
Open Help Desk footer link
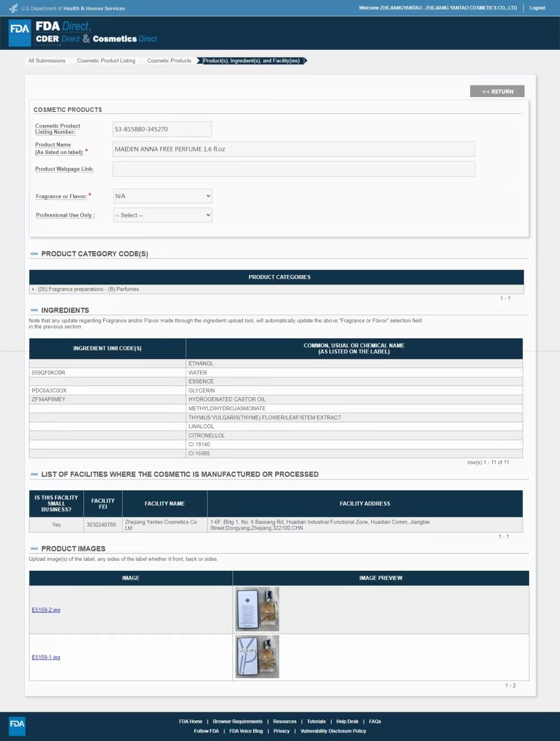(x=347, y=722)
